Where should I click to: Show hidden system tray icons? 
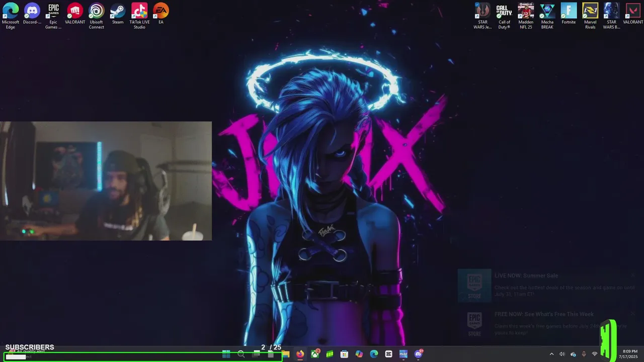(551, 354)
